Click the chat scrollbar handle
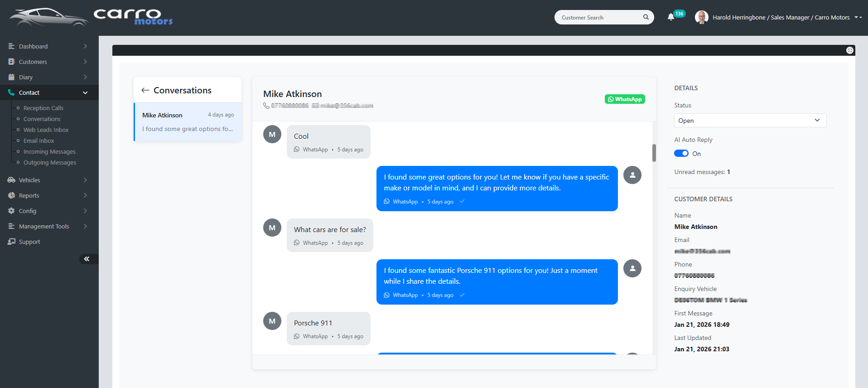868x388 pixels. pos(654,153)
